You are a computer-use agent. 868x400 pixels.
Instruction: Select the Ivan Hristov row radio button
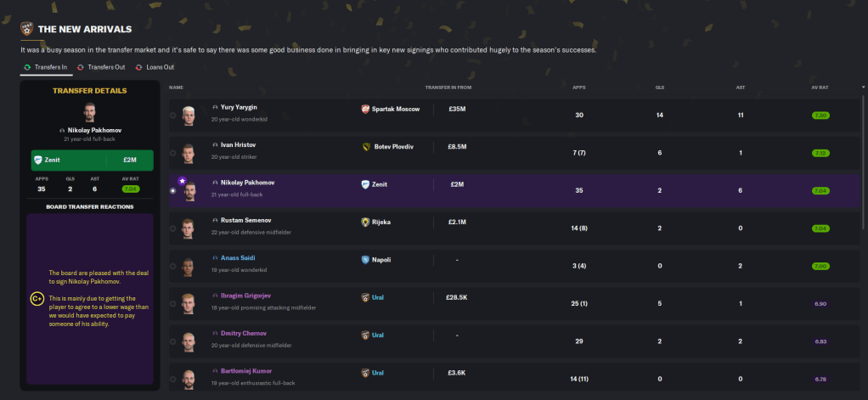tap(173, 153)
